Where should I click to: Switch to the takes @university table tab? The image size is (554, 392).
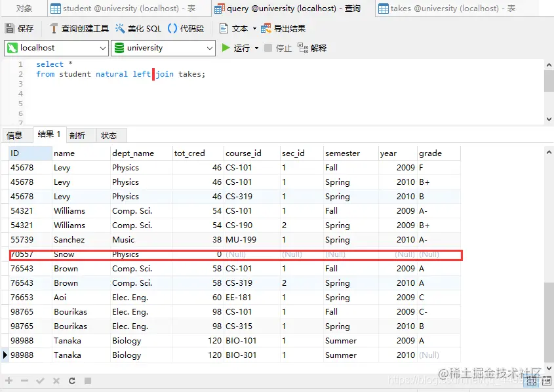453,9
